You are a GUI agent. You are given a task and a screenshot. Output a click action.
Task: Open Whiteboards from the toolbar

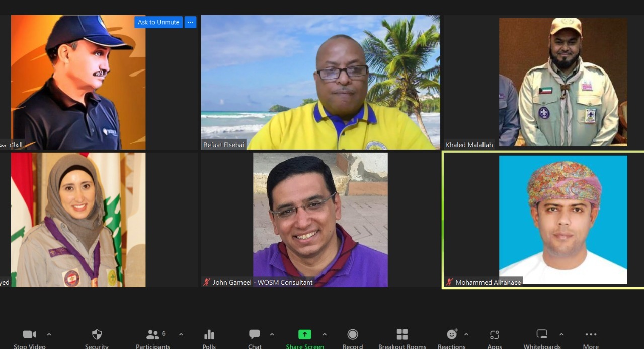(x=542, y=335)
